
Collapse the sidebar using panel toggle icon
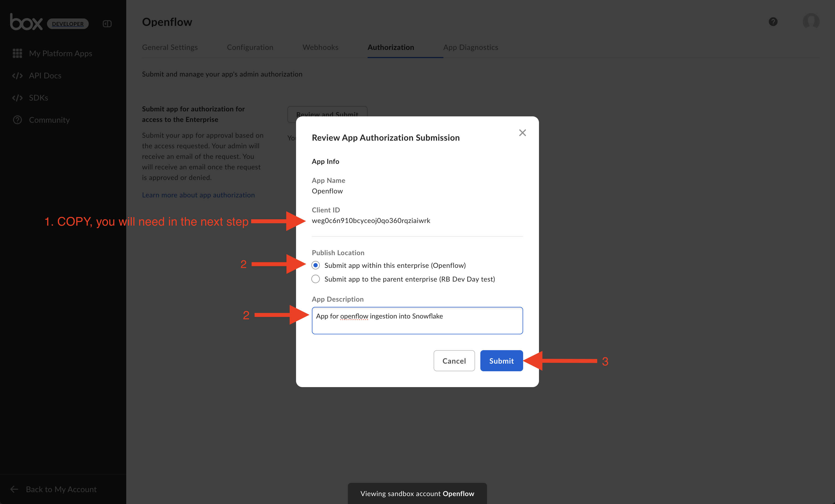point(107,24)
